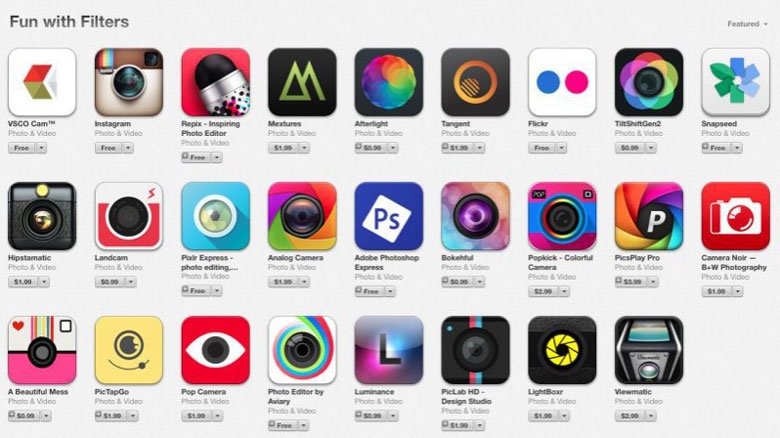The width and height of the screenshot is (780, 438).
Task: Open the PicTapGo app title link
Action: [x=111, y=392]
